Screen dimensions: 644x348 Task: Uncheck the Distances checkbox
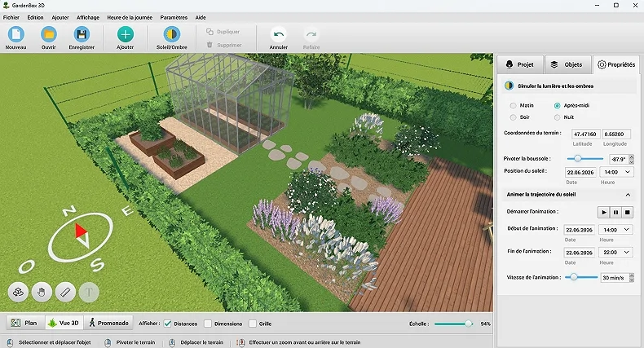click(168, 324)
